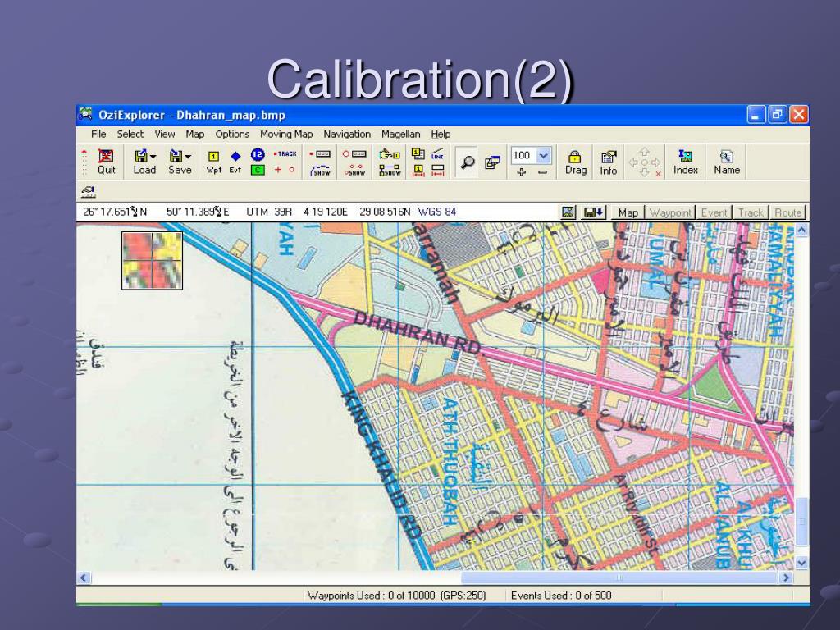Click the Quit toolbar button
This screenshot has width=840, height=630.
(106, 162)
